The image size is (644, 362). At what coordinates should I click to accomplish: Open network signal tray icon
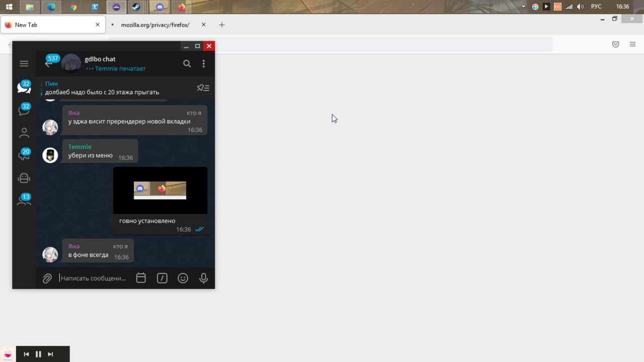[x=569, y=7]
